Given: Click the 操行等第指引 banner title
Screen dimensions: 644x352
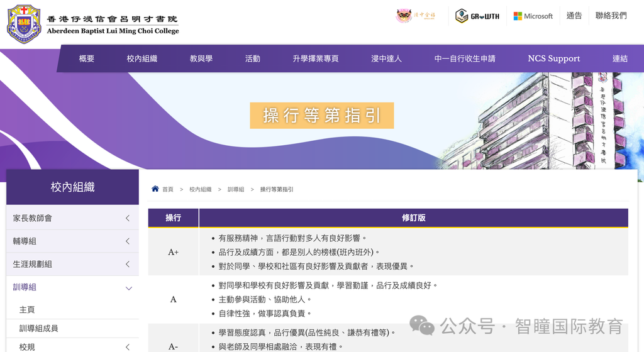Looking at the screenshot, I should coord(322,116).
